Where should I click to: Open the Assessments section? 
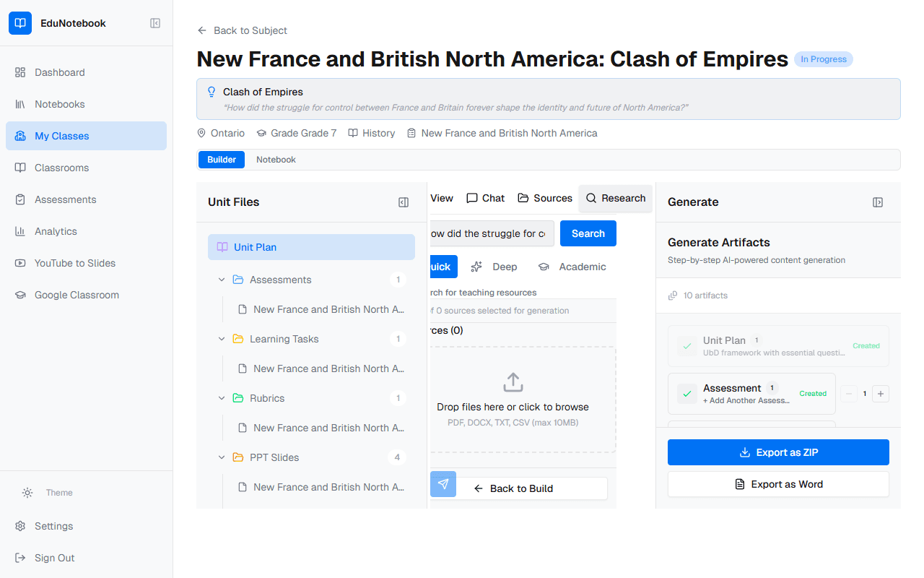(x=66, y=199)
